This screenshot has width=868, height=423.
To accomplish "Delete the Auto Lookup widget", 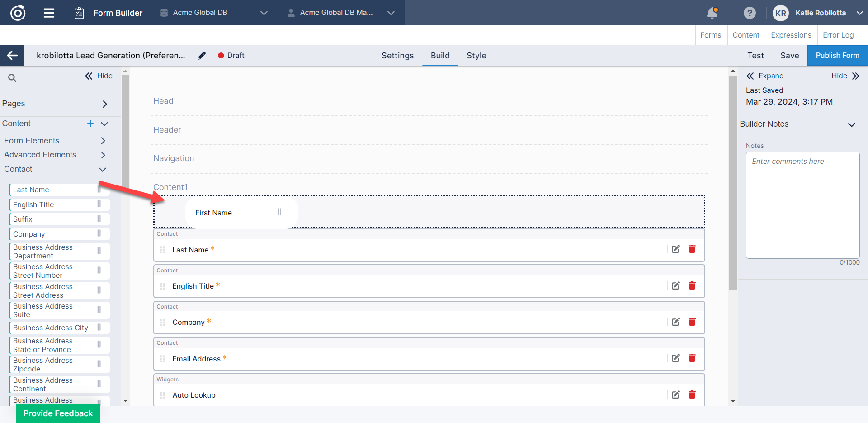I will [692, 394].
